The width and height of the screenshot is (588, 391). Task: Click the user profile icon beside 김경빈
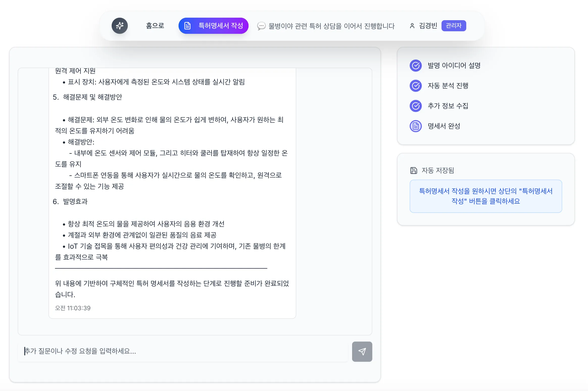tap(412, 26)
